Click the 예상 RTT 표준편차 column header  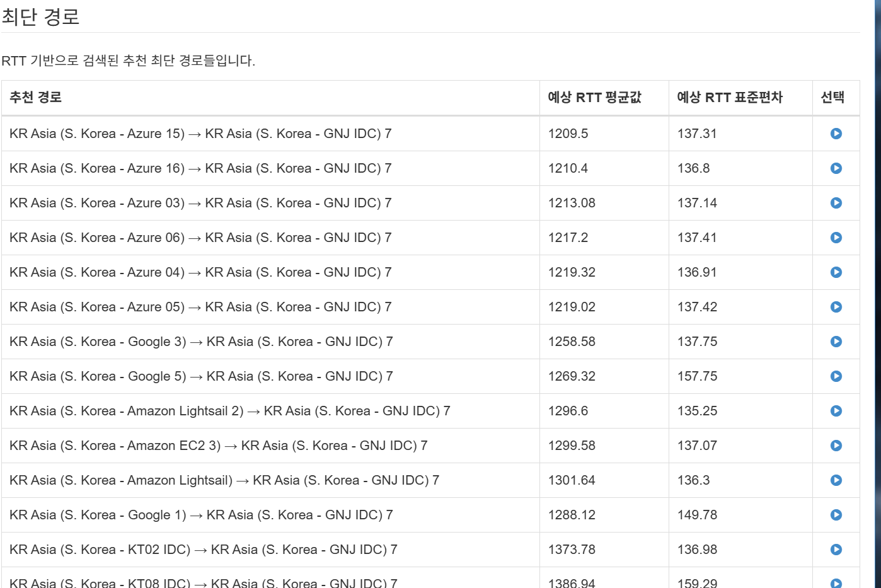[x=729, y=98]
